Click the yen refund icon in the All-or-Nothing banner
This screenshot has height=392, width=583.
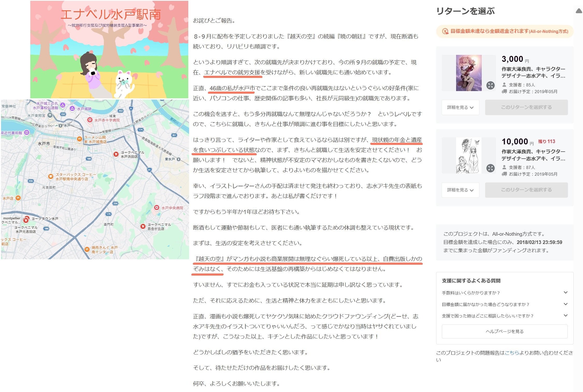[x=445, y=31]
